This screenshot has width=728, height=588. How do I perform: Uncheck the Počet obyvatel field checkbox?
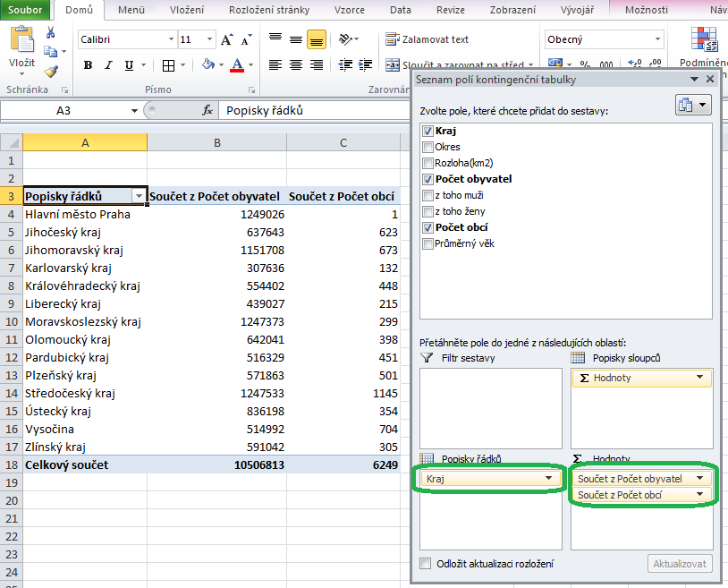427,180
